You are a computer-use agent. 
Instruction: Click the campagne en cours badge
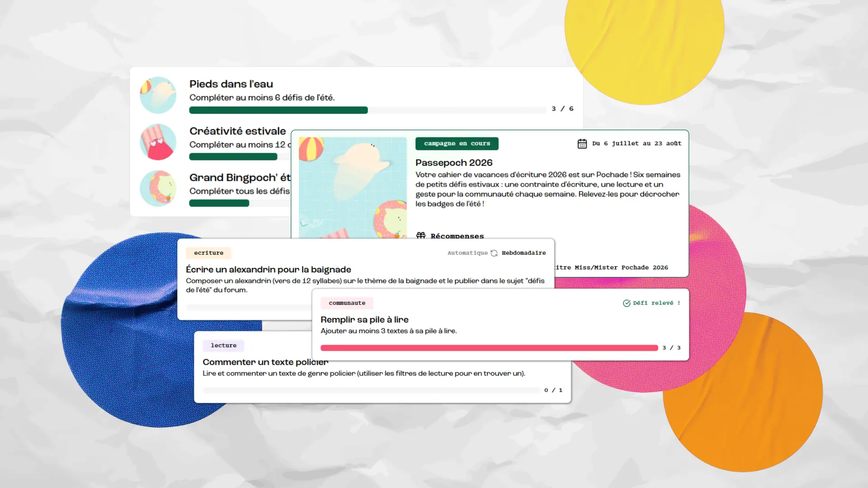click(x=457, y=144)
